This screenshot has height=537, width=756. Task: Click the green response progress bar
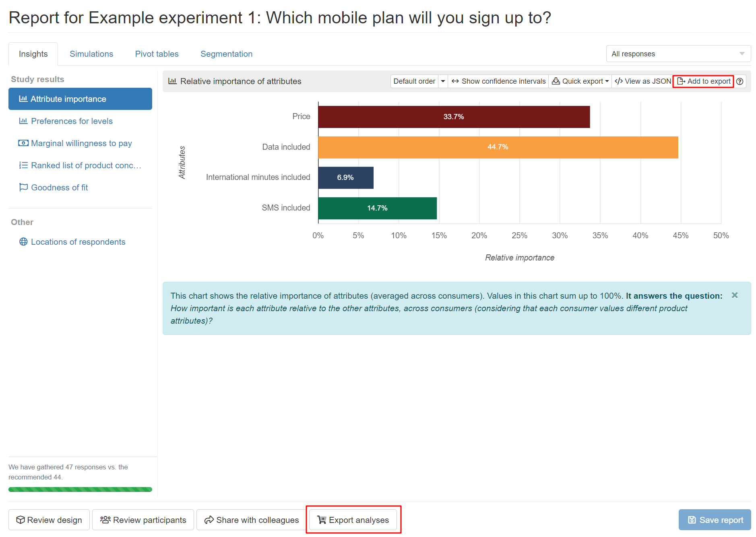pos(80,489)
